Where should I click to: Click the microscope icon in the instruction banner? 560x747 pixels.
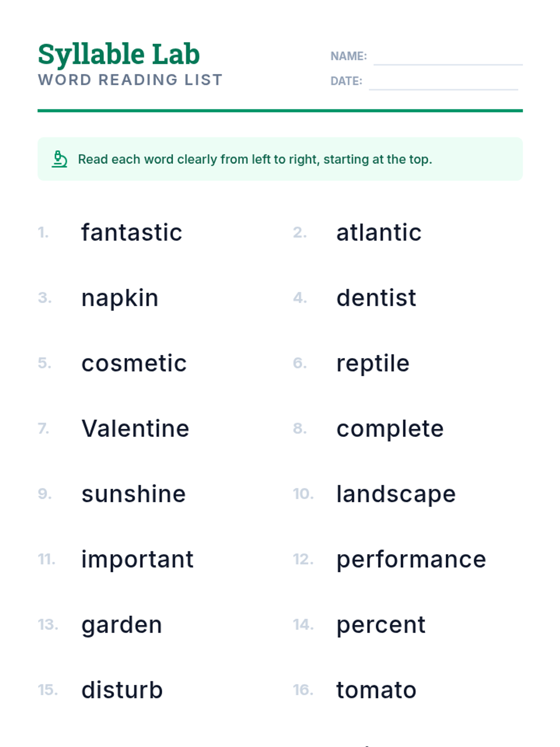point(59,159)
